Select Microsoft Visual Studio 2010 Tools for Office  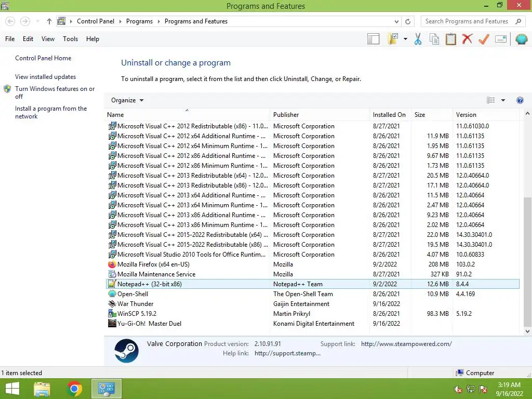point(313,255)
